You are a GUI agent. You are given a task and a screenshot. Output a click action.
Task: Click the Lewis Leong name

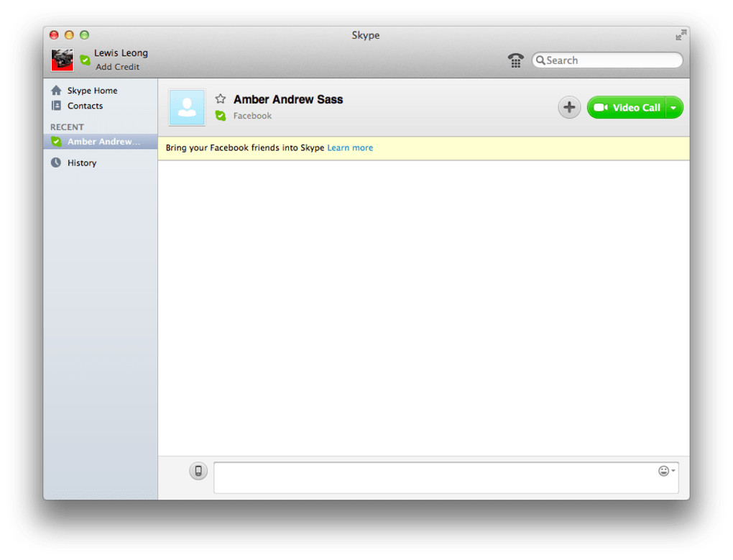121,52
